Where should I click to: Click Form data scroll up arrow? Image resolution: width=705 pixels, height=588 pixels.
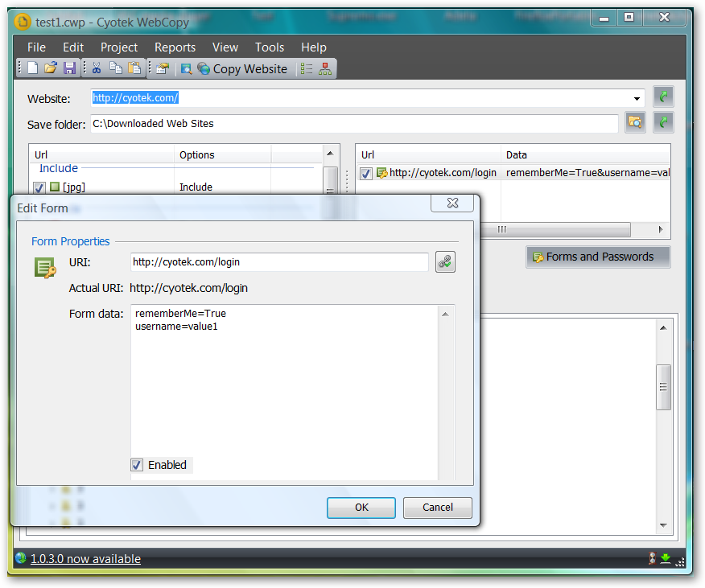(x=445, y=315)
